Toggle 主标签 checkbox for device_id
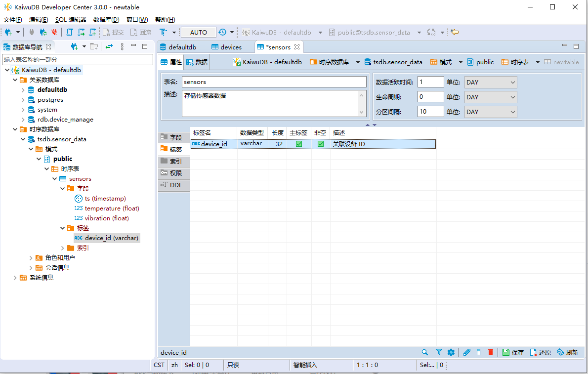This screenshot has width=588, height=374. pos(299,144)
